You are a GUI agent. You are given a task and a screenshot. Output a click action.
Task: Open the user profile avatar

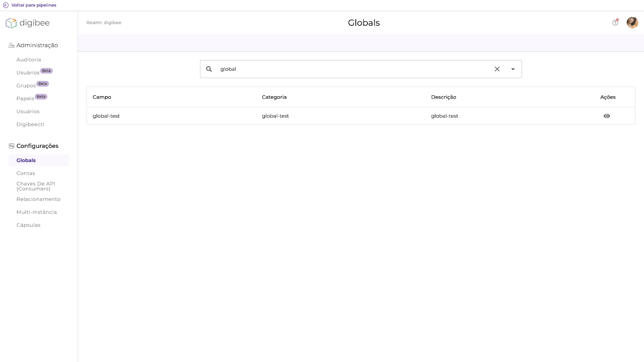point(632,23)
